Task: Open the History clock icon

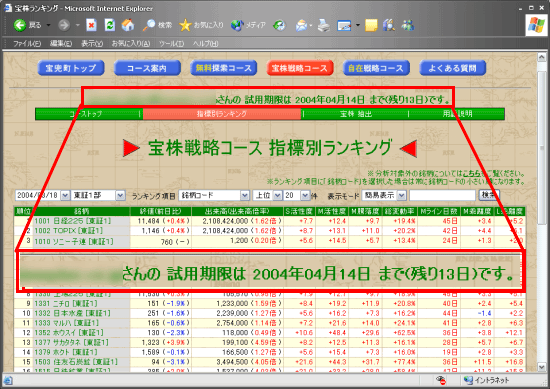Action: (280, 25)
